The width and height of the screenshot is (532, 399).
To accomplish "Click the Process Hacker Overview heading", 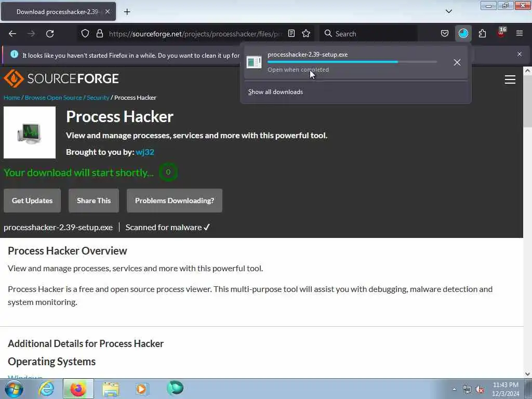I will click(x=67, y=251).
